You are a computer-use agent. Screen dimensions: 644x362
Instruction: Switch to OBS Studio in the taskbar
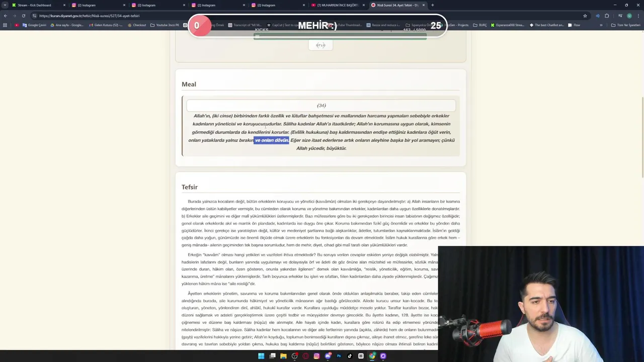pos(294,356)
